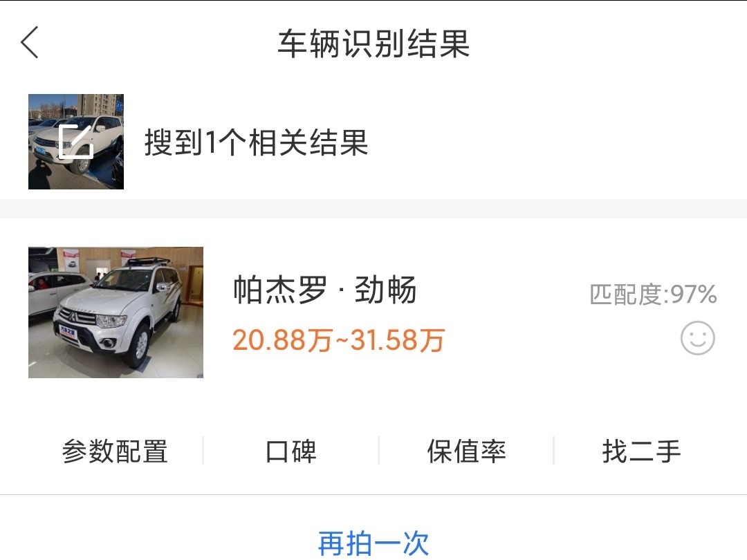Go back using the left arrow icon
This screenshot has height=560, width=747.
[x=30, y=42]
